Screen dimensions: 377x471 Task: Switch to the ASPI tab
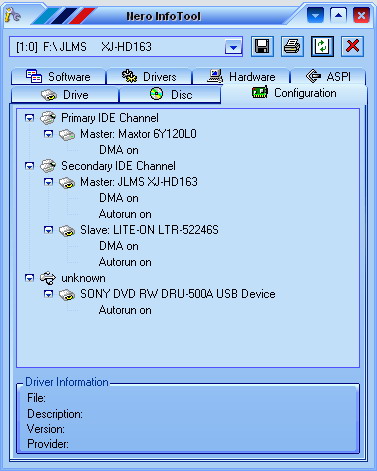point(328,77)
